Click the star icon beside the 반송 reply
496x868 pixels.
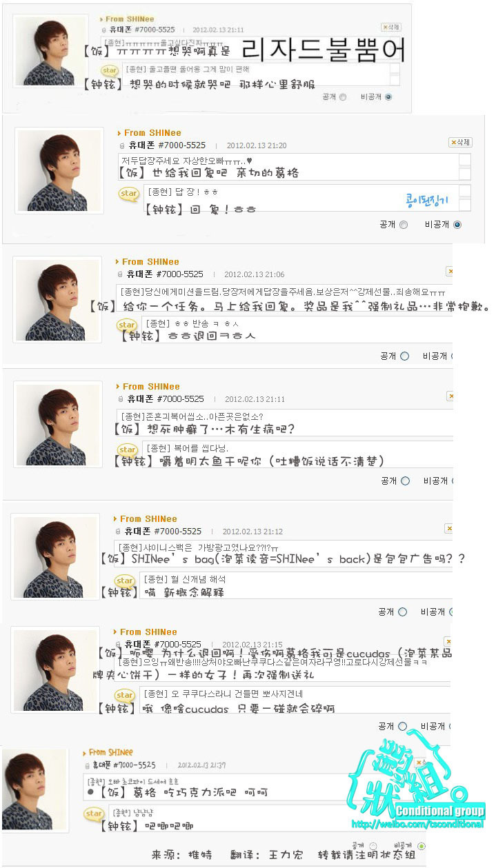(x=127, y=325)
